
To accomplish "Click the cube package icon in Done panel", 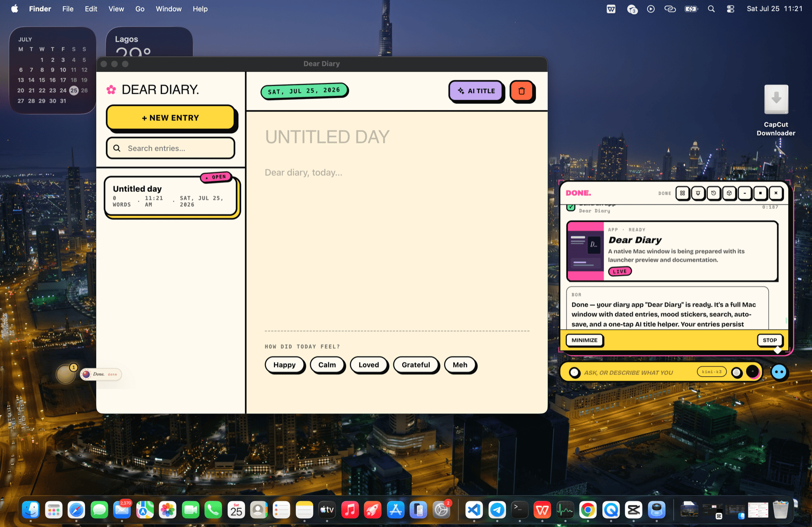I will [729, 193].
